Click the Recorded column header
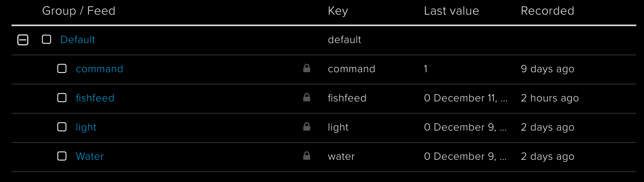Screen dimensions: 644x182 pyautogui.click(x=548, y=11)
